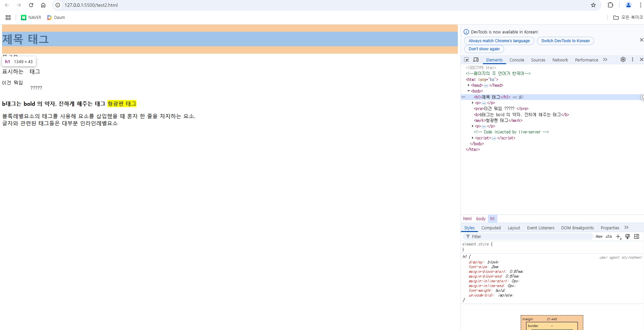Click Don't show again button
This screenshot has height=330, width=644.
click(x=484, y=49)
